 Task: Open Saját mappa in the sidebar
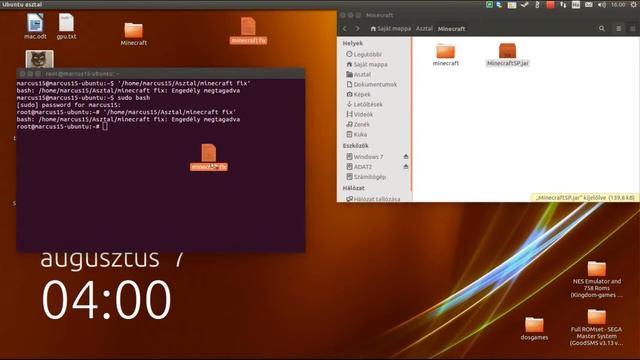pyautogui.click(x=367, y=64)
